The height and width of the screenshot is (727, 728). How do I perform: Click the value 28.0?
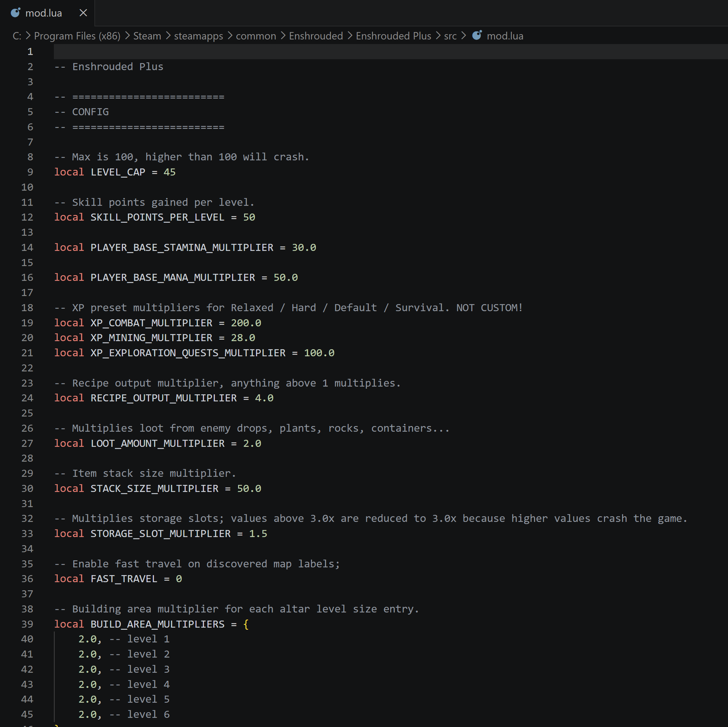[243, 338]
